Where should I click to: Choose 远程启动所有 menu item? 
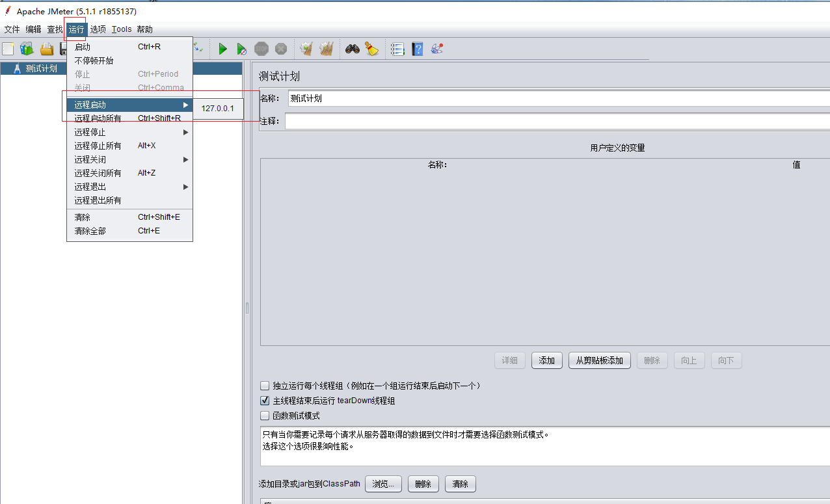(x=129, y=118)
